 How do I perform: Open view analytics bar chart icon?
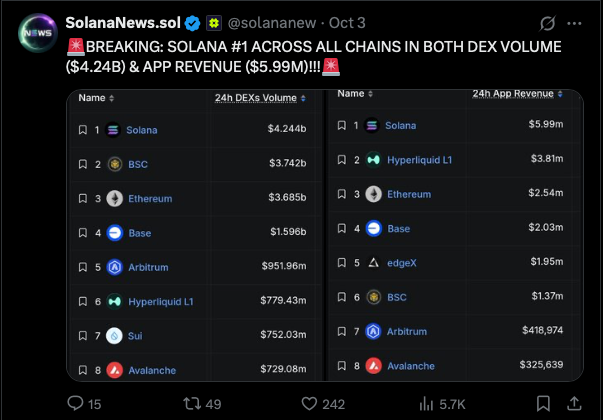tap(427, 403)
